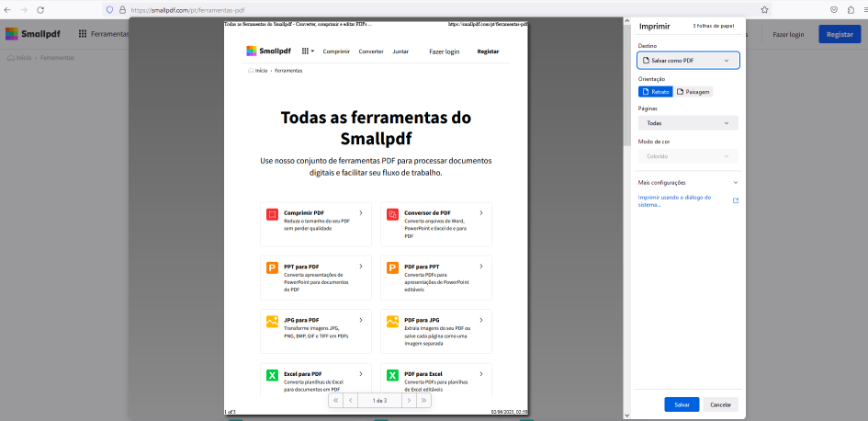This screenshot has width=868, height=421.
Task: Click the JPG para PDF yellow icon
Action: [272, 322]
